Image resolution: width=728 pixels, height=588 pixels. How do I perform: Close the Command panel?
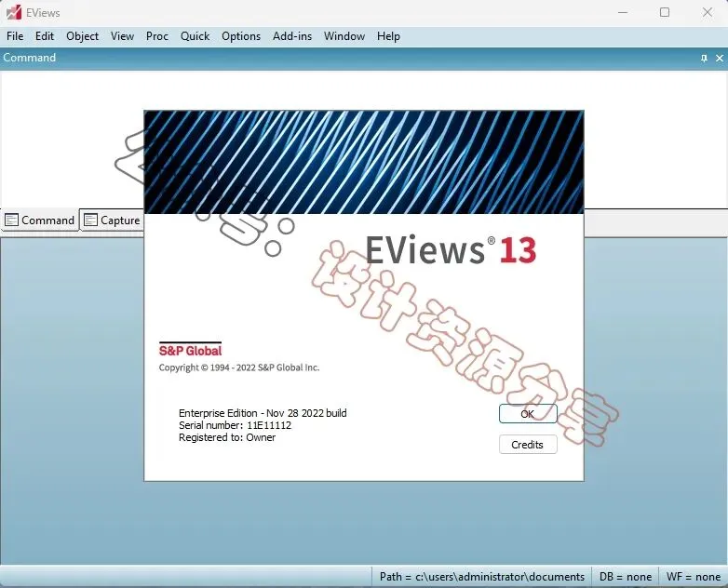click(x=720, y=58)
